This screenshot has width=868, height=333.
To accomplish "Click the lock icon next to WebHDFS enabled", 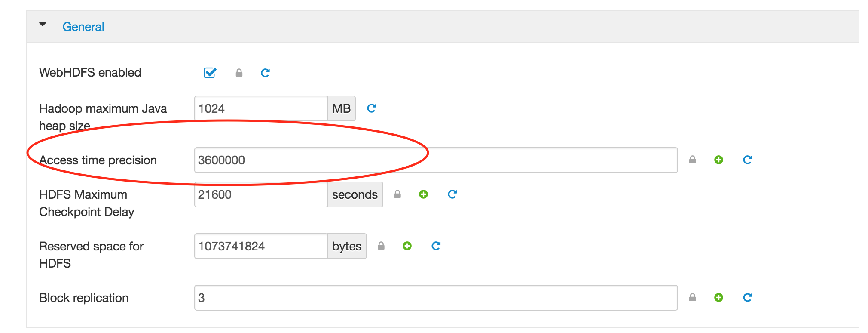I will tap(239, 73).
